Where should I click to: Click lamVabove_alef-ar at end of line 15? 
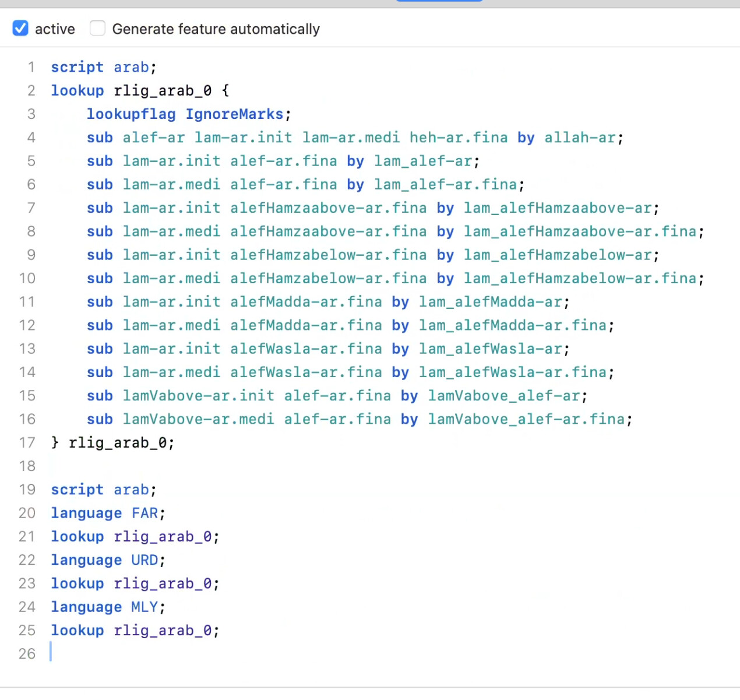[x=503, y=396]
